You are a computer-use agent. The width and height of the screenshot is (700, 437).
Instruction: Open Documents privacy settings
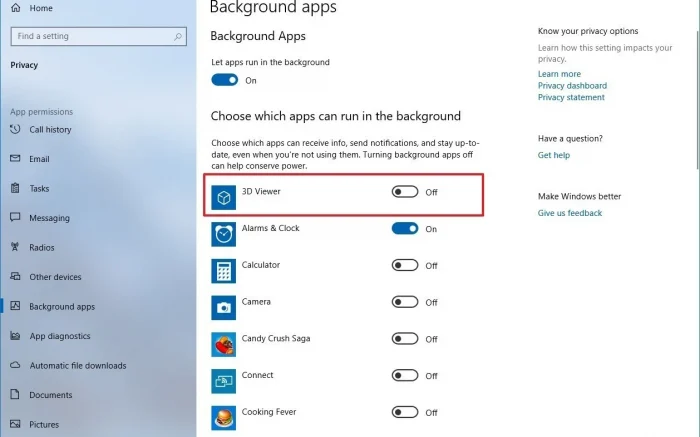click(50, 395)
